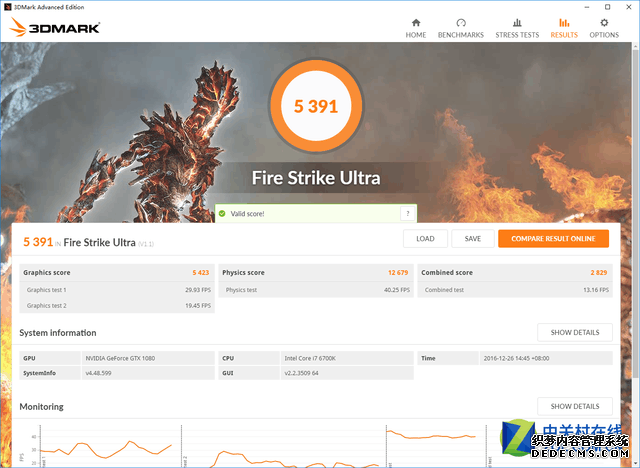The width and height of the screenshot is (640, 468).
Task: Click the OPTIONS menu label
Action: [604, 35]
